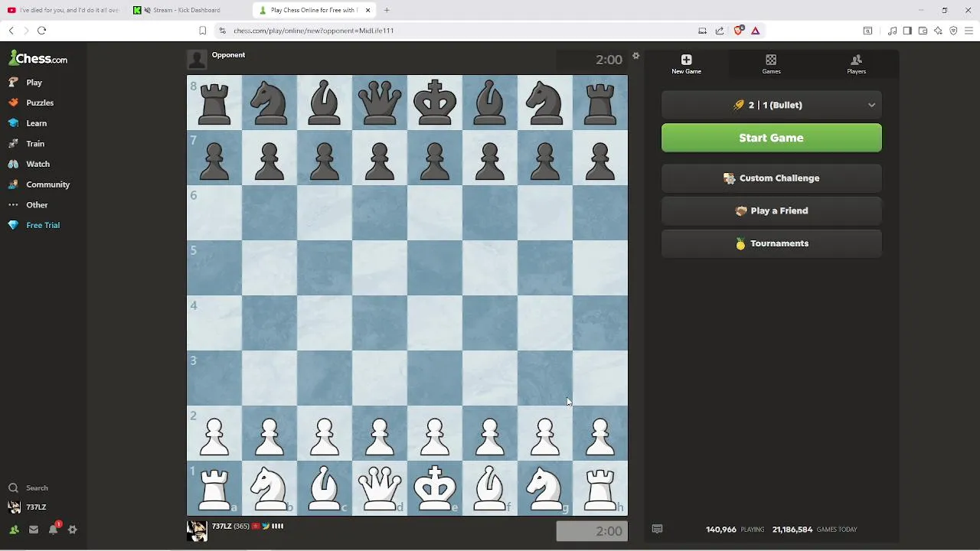The image size is (980, 551).
Task: Open the Puzzles sidebar item
Action: [x=31, y=103]
